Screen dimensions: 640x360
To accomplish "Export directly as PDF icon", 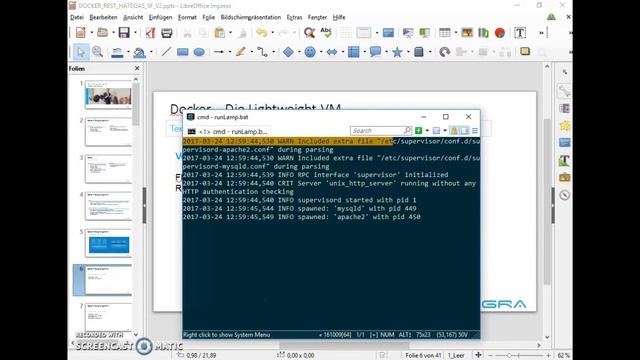I will tap(151, 33).
